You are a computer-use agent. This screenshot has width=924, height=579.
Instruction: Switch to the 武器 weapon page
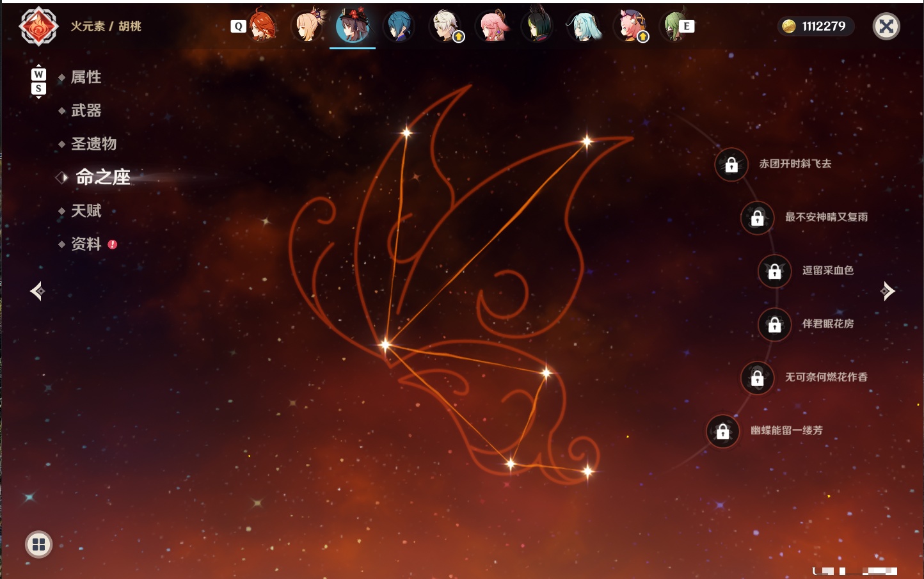[86, 111]
